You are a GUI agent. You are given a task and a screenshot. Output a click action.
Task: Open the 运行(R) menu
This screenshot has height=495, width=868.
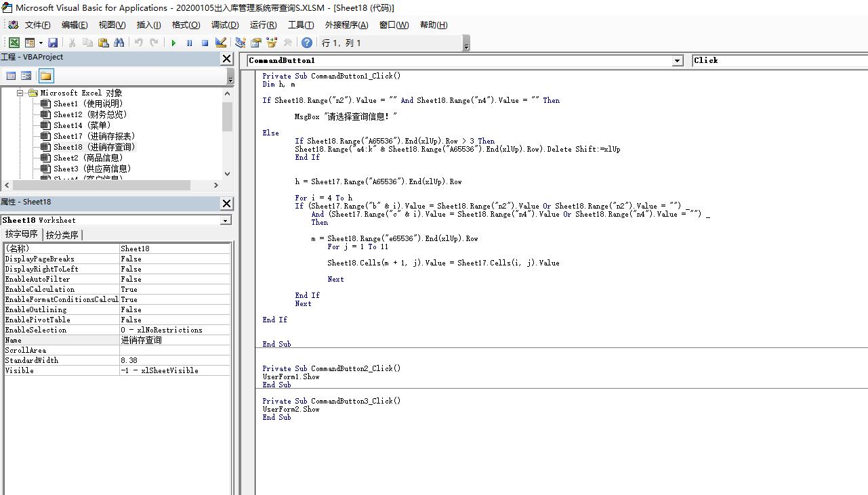point(263,25)
